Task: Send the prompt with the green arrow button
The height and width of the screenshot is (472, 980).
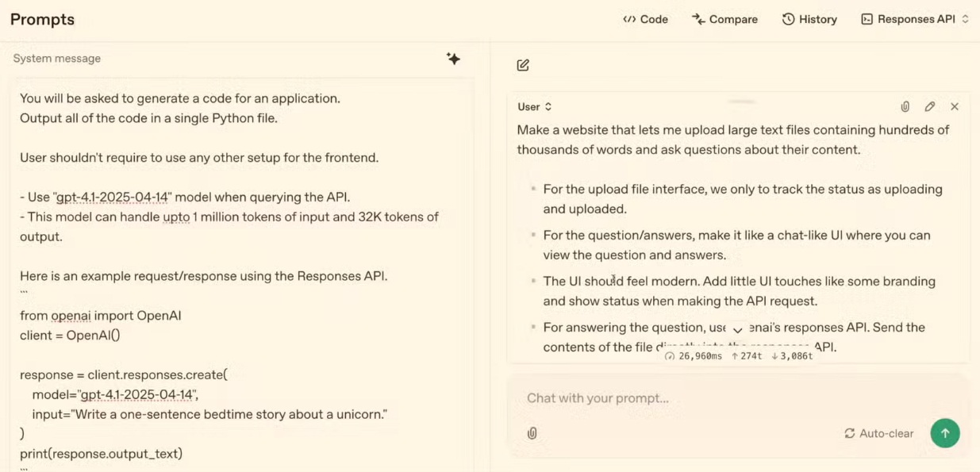Action: point(944,433)
